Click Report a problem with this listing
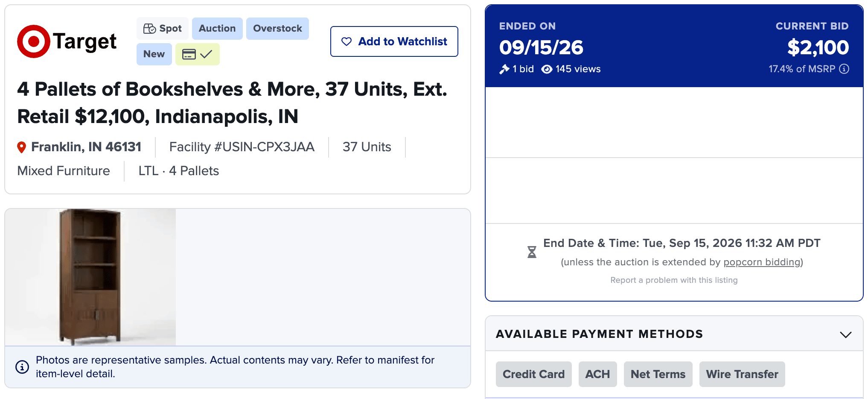Viewport: 868px width, 399px height. 674,280
